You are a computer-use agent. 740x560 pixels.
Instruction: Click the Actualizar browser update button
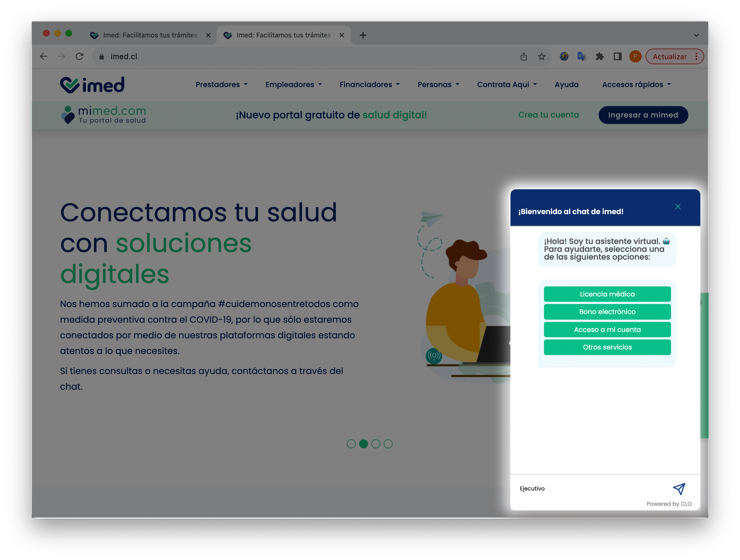pos(669,57)
